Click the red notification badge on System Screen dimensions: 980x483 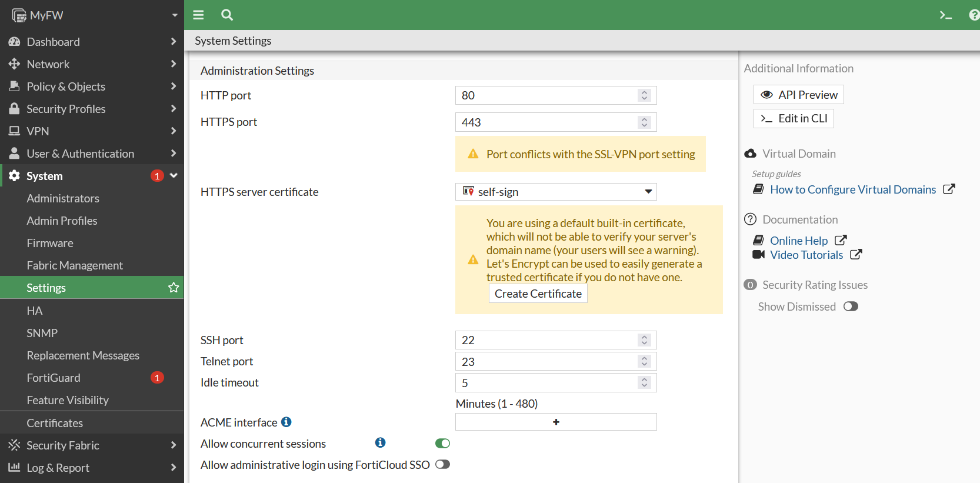click(157, 176)
